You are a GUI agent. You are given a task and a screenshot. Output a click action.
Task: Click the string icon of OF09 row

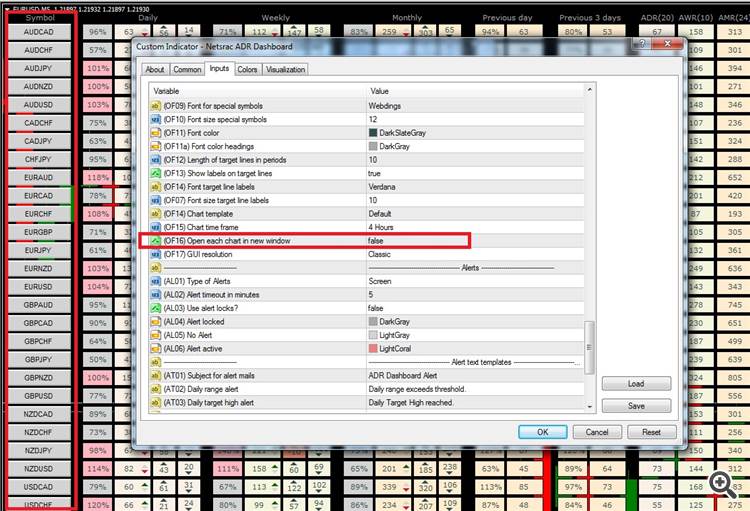coord(155,106)
